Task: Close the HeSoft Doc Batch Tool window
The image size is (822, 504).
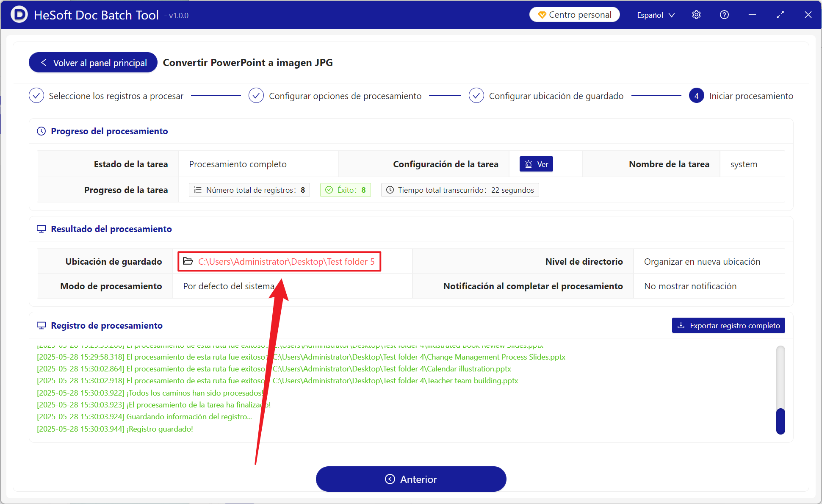Action: pos(808,15)
